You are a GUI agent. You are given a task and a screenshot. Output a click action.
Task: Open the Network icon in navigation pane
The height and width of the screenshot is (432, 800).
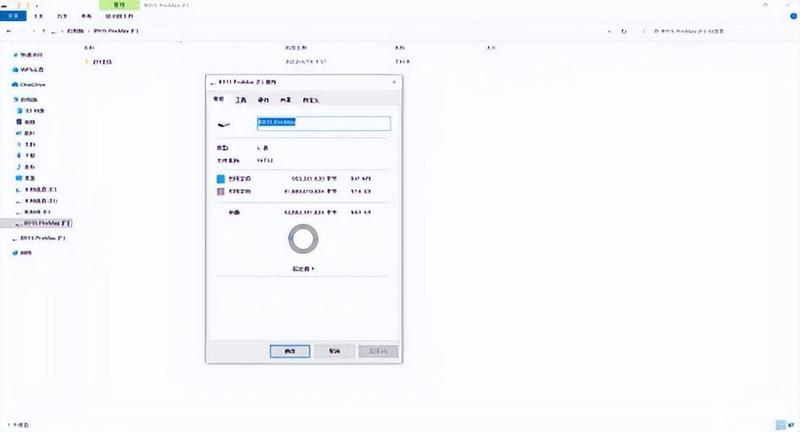coord(15,253)
